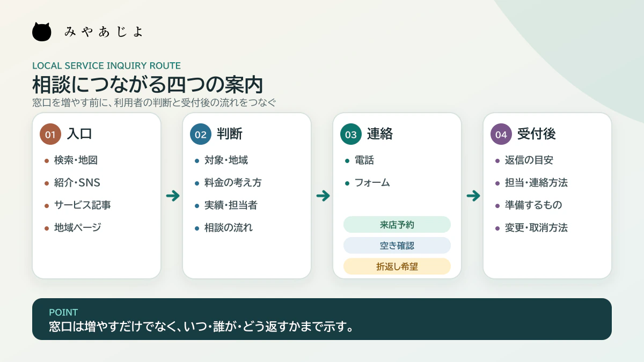Select the 実績・担当者 list item
This screenshot has width=644, height=362.
point(226,205)
